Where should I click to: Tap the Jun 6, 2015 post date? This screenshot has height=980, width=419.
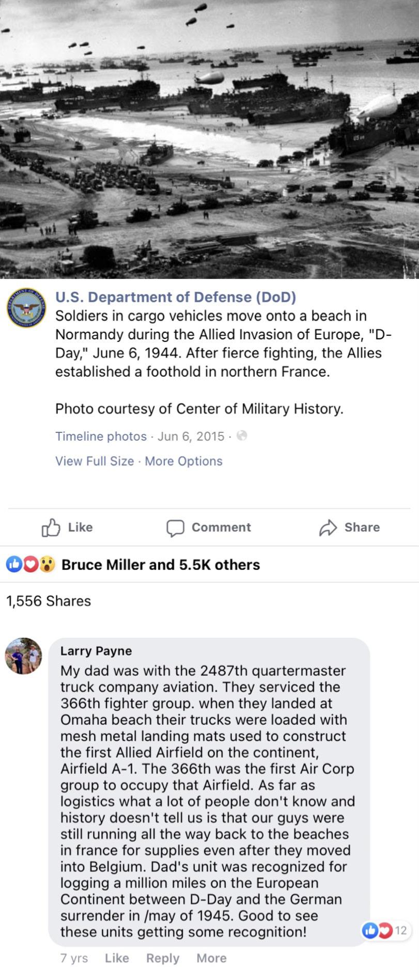coord(191,437)
